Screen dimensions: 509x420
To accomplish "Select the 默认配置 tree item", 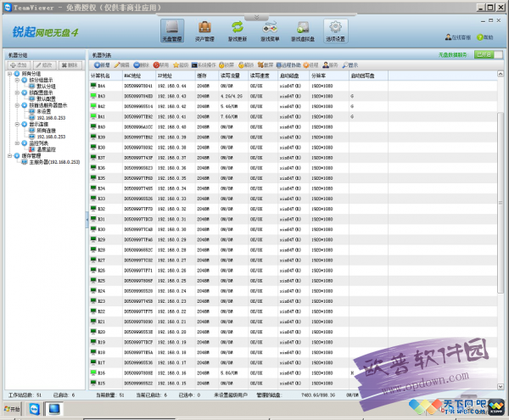I will [46, 99].
